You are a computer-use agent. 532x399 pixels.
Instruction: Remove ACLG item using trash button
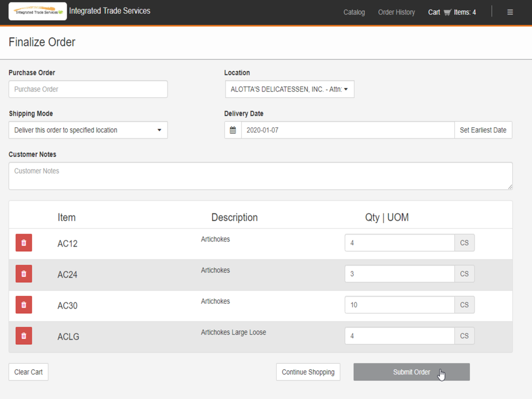click(x=24, y=336)
